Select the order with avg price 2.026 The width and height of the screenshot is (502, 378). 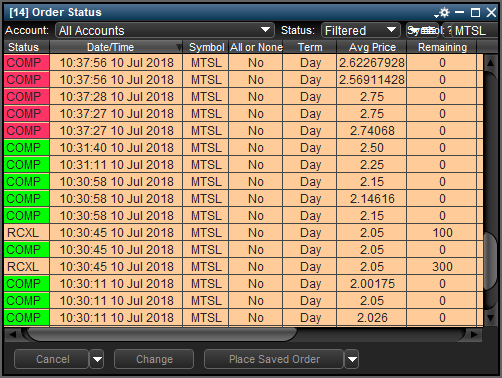click(243, 317)
